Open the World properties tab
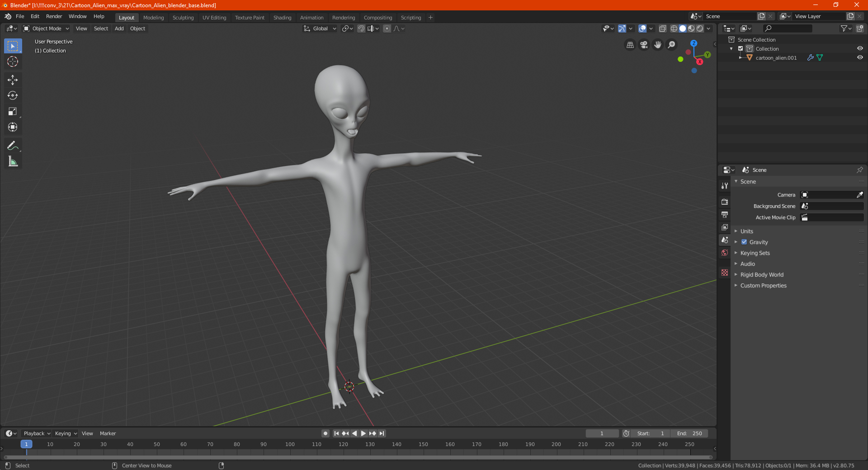The width and height of the screenshot is (868, 470). 725,253
